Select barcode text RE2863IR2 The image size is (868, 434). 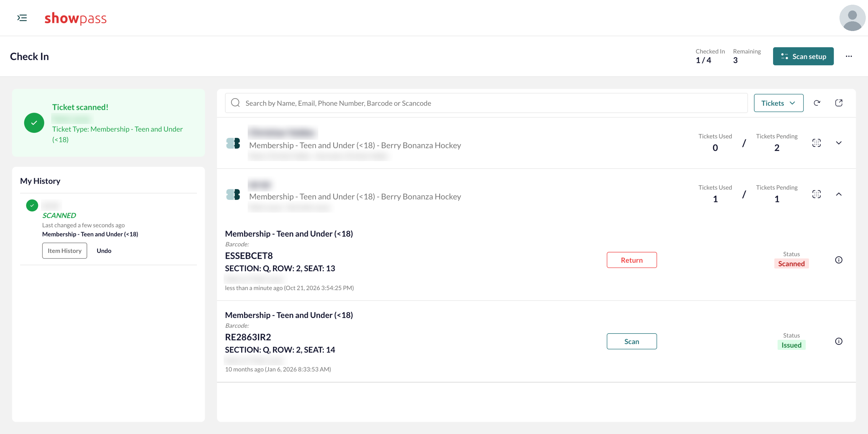click(248, 337)
